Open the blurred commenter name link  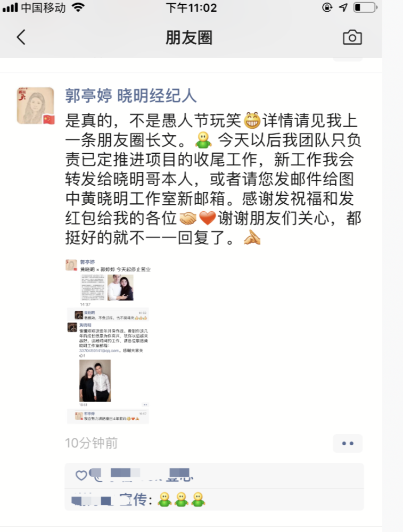click(92, 500)
